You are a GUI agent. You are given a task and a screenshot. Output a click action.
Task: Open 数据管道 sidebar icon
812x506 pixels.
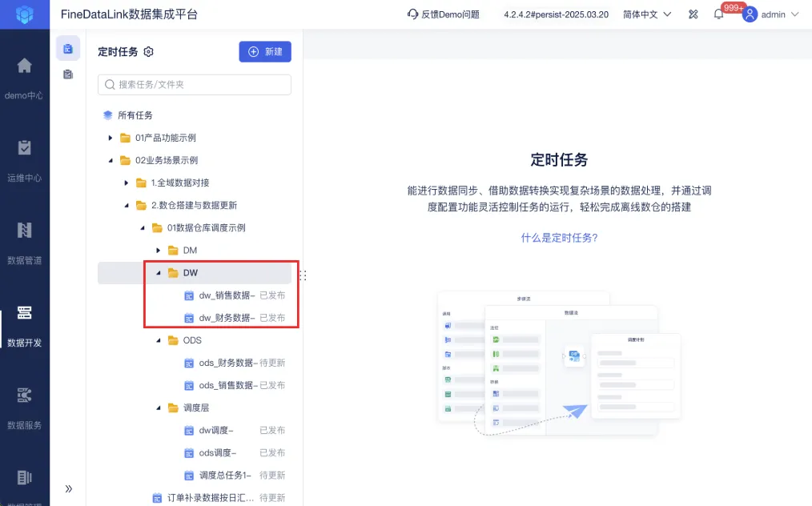[x=24, y=231]
